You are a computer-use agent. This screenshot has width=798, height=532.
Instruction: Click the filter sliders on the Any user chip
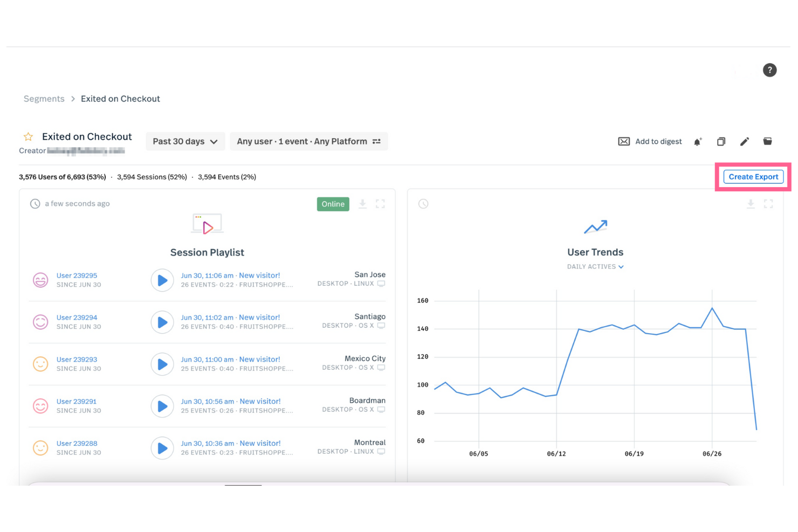coord(377,141)
